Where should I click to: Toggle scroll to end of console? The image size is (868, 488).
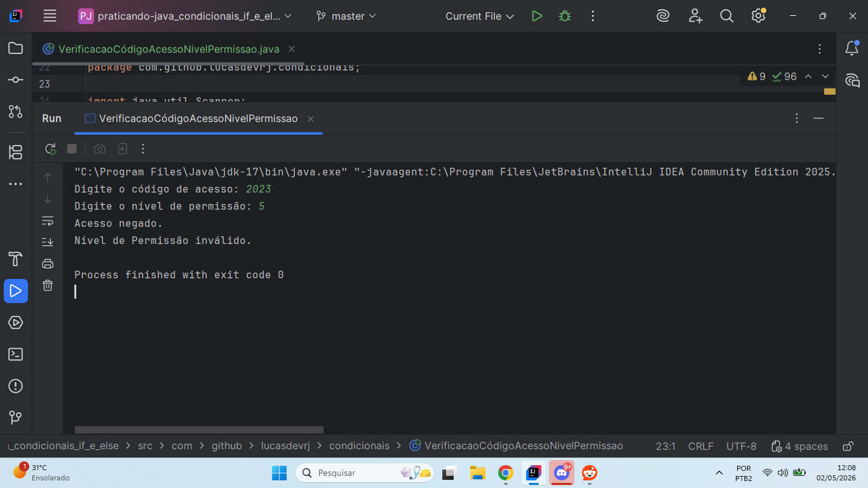click(48, 242)
